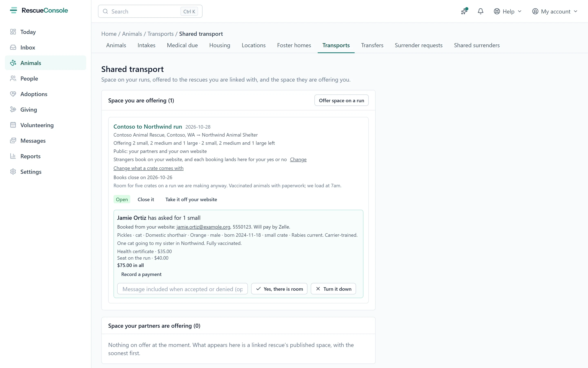588x368 pixels.
Task: Switch to the Medical due tab
Action: [182, 45]
